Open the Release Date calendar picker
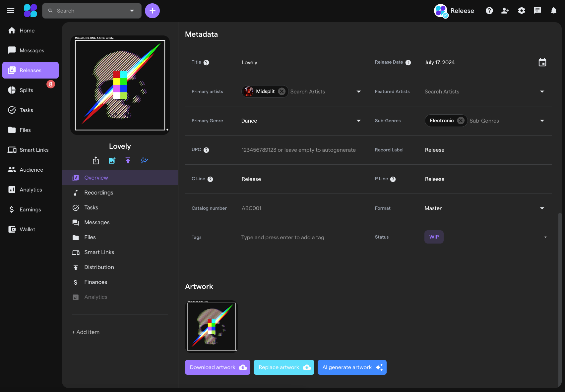This screenshot has width=565, height=392. coord(542,62)
